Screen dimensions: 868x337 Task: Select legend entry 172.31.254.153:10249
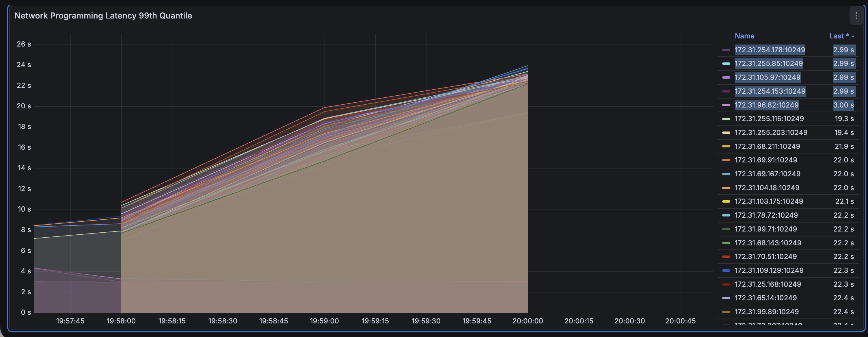[770, 91]
